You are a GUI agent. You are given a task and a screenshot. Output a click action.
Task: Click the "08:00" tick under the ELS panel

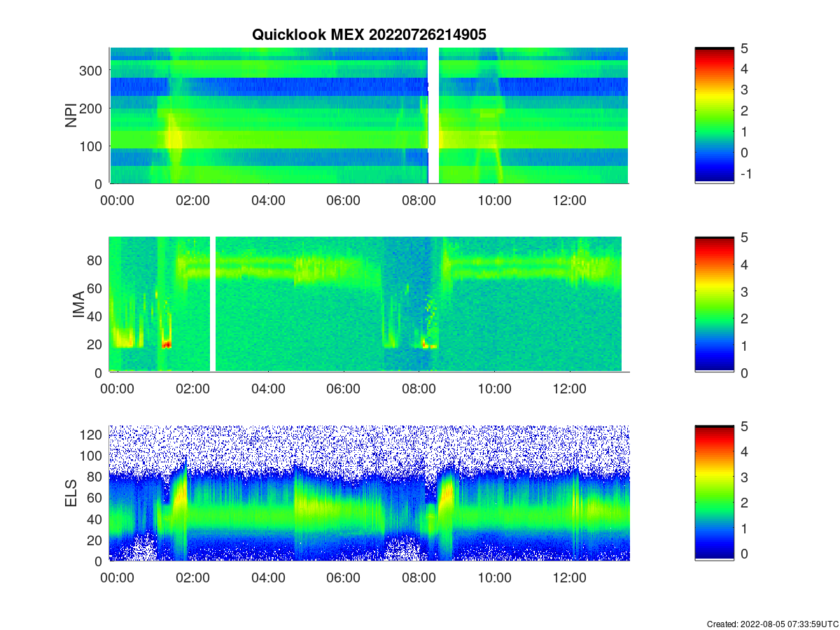[x=419, y=578]
